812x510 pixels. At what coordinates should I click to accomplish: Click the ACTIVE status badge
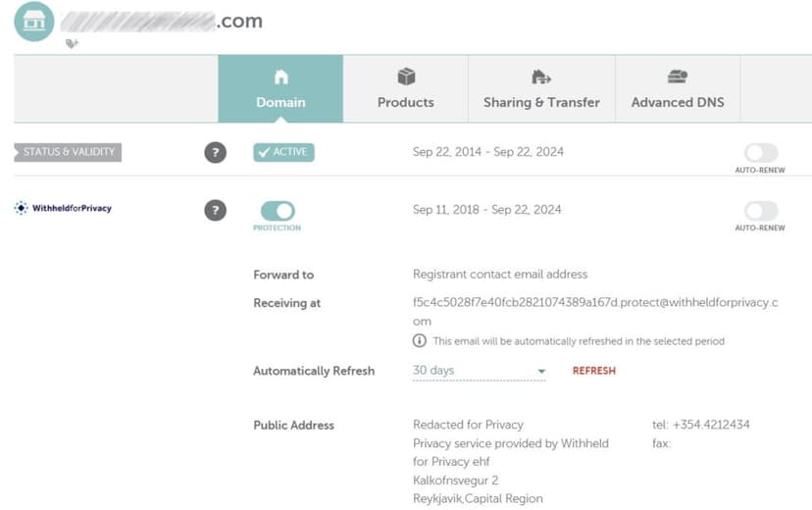point(283,153)
